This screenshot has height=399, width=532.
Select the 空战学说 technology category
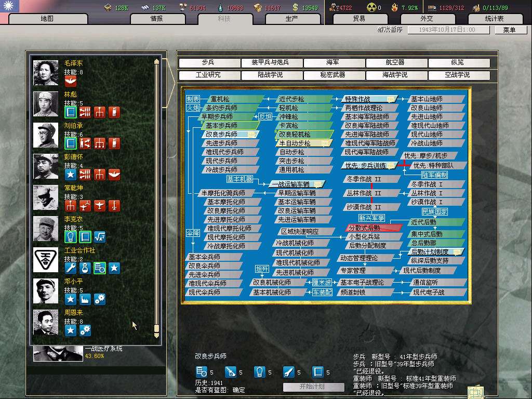[x=459, y=75]
